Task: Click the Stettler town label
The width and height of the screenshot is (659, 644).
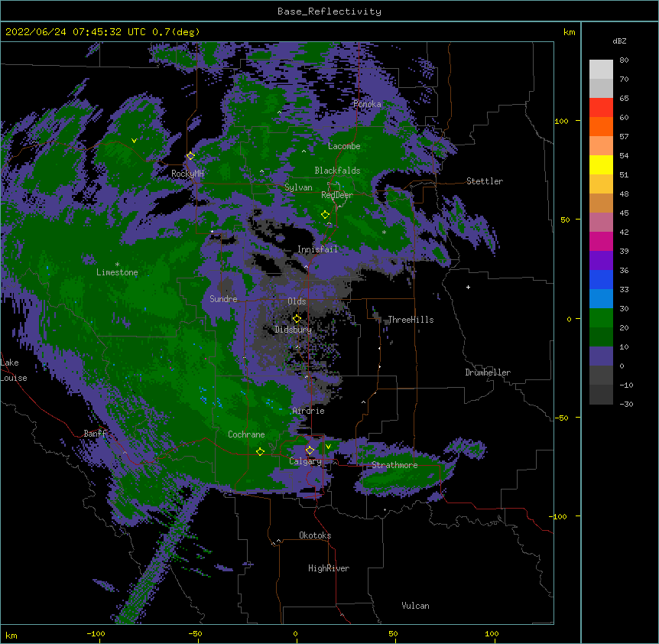Action: pos(485,181)
